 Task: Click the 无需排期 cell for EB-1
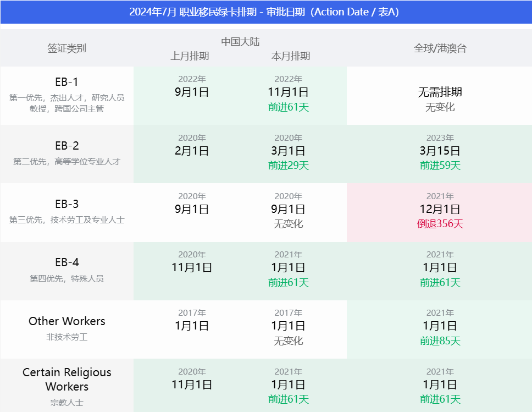point(439,92)
